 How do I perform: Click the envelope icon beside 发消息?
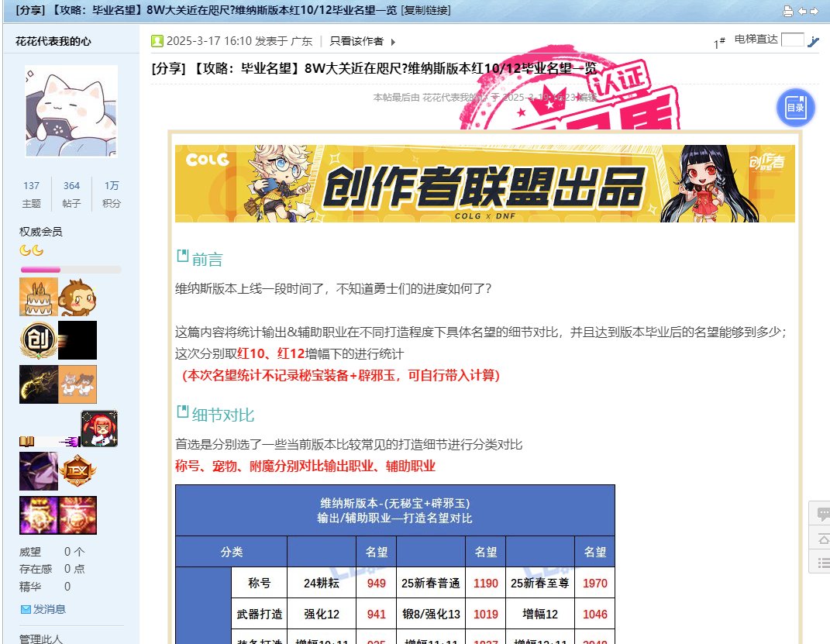coord(26,610)
